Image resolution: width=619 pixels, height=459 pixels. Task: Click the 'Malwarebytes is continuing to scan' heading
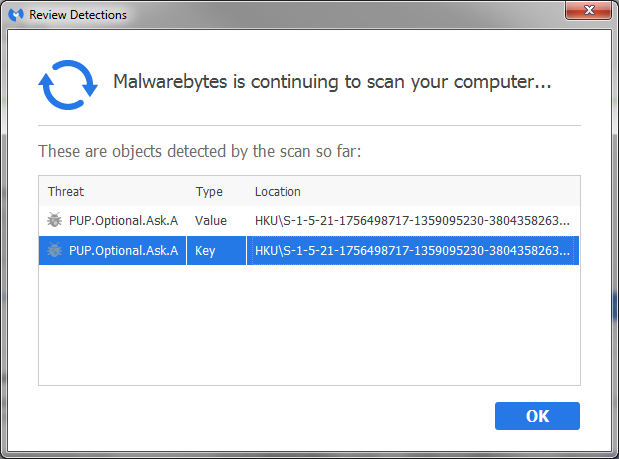click(x=332, y=83)
